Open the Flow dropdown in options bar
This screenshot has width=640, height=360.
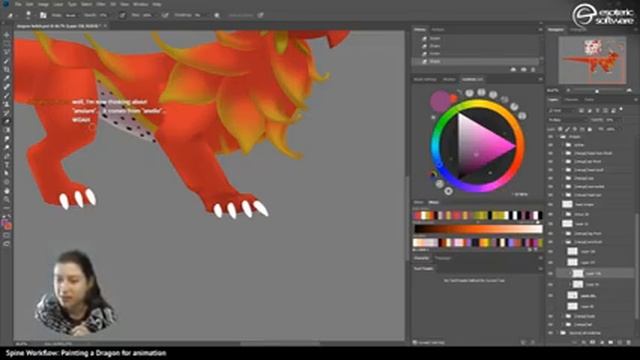click(148, 16)
